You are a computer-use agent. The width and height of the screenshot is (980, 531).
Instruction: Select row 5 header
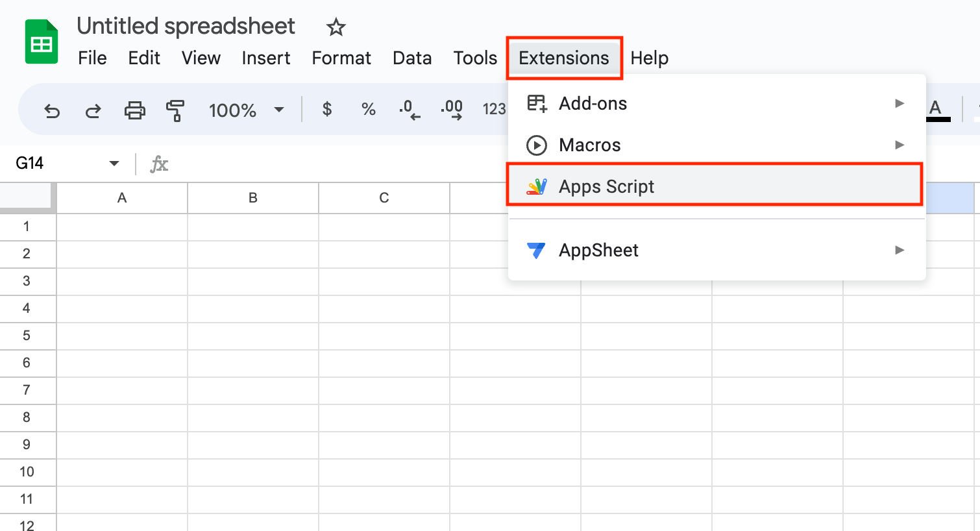[x=28, y=336]
